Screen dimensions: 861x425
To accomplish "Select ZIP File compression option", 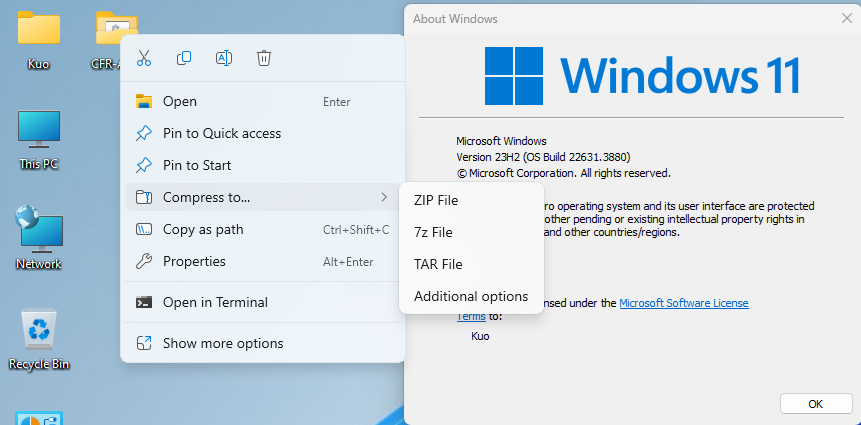I will 471,200.
